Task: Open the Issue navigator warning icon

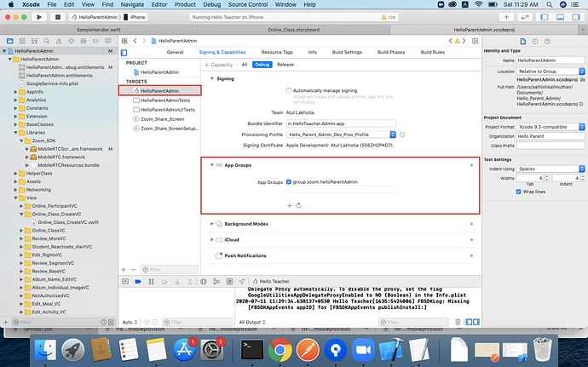Action: point(59,41)
